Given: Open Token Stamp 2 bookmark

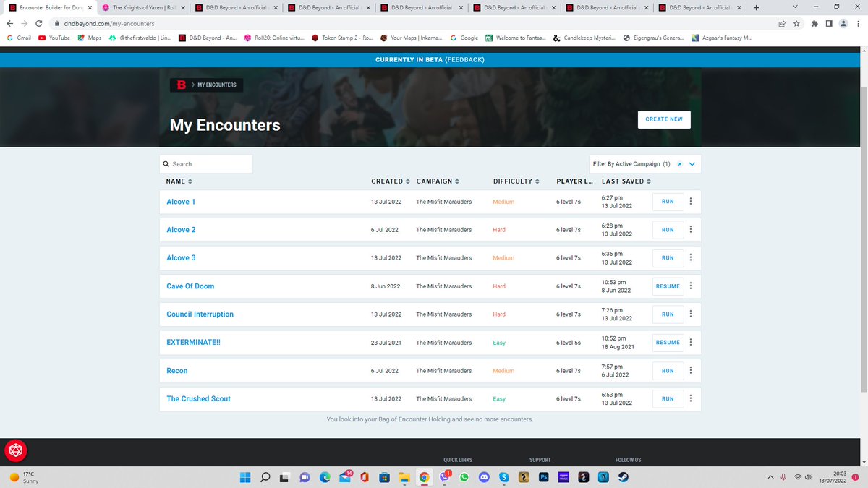Looking at the screenshot, I should coord(342,38).
